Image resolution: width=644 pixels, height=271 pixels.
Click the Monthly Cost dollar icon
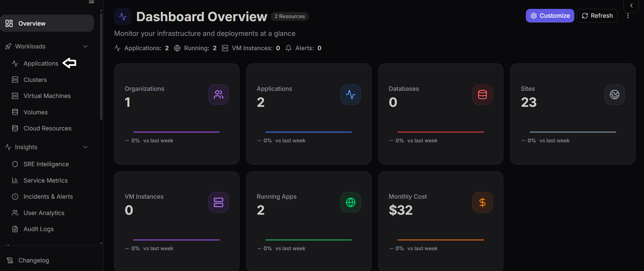pos(482,202)
